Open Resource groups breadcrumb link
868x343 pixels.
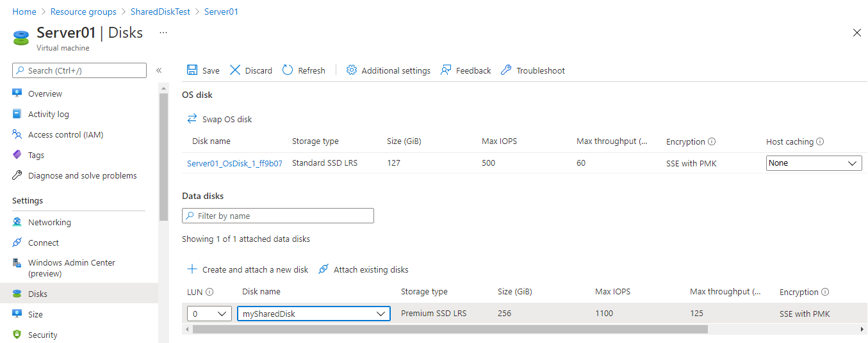[83, 12]
